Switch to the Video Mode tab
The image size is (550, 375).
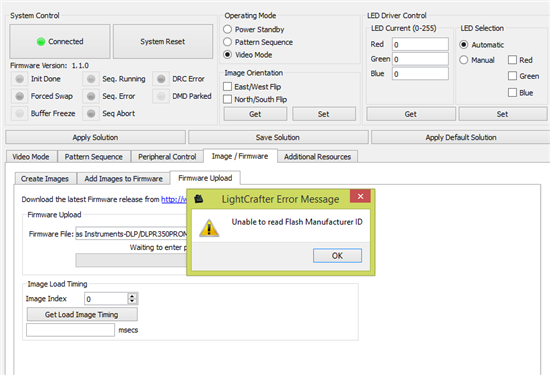click(31, 157)
